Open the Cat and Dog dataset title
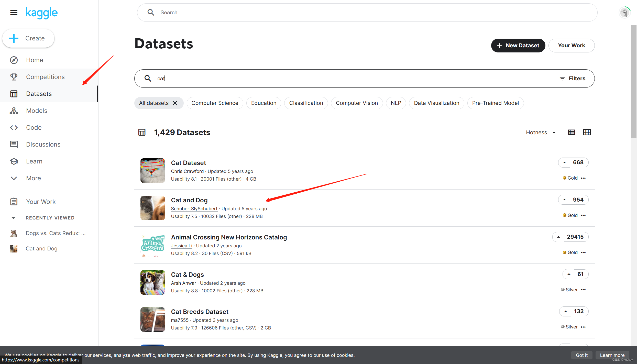This screenshot has width=637, height=364. coord(189,200)
